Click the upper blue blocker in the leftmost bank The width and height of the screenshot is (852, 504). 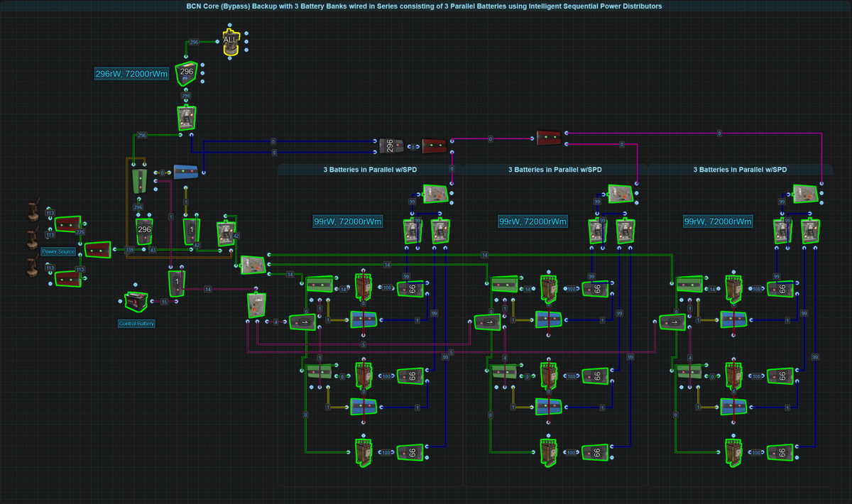(364, 319)
